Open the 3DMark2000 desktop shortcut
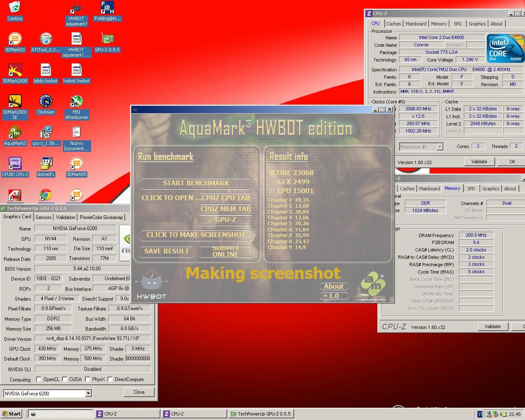Image resolution: width=525 pixels, height=420 pixels. coord(15,73)
